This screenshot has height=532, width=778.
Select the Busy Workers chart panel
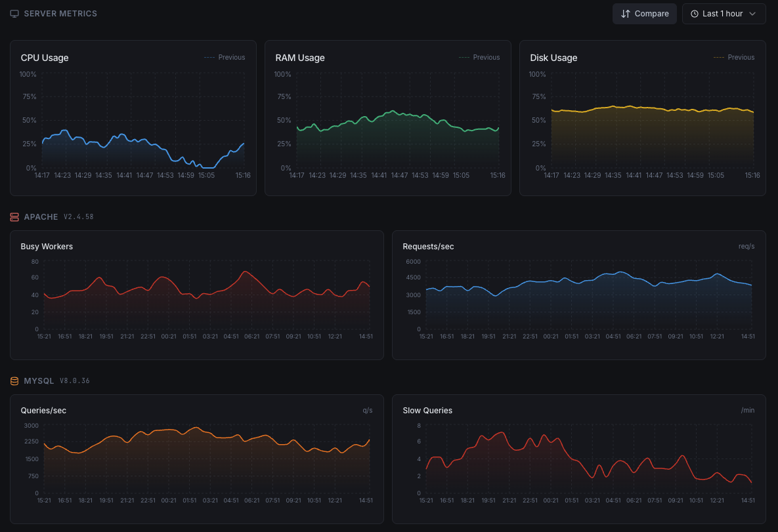(x=196, y=295)
